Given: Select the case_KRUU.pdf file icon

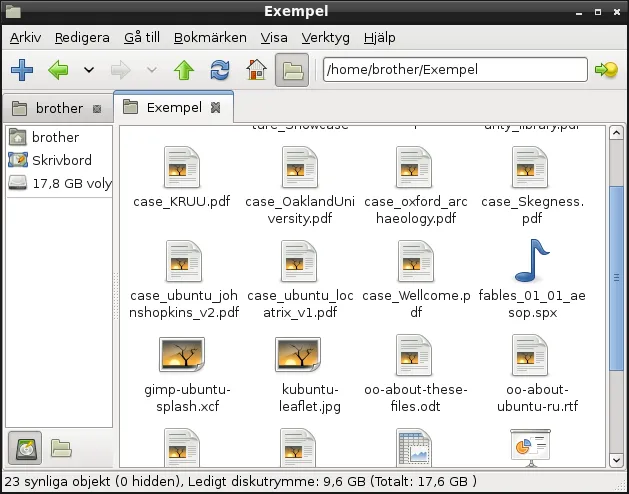Looking at the screenshot, I should point(181,166).
